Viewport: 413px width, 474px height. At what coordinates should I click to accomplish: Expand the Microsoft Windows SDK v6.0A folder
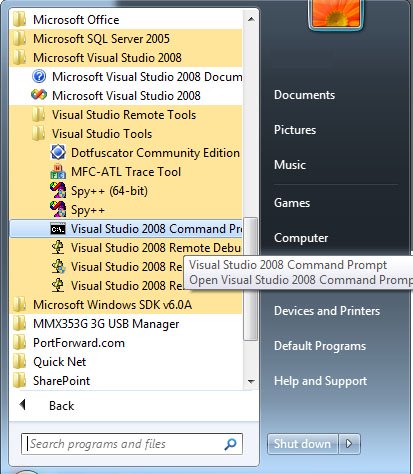tap(126, 305)
